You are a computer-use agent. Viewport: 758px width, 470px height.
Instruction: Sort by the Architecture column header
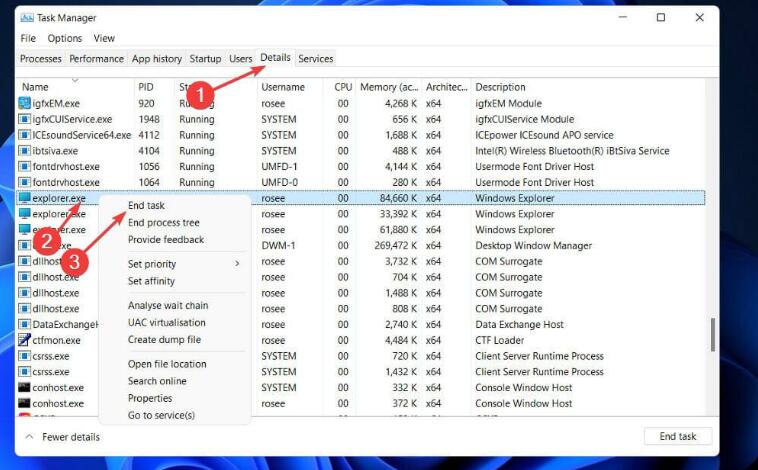click(447, 87)
